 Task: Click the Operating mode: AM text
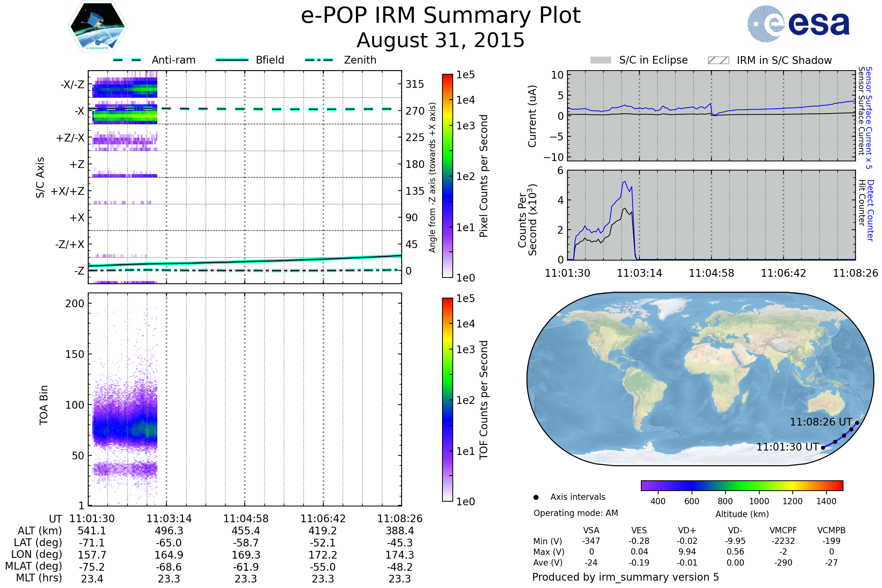(x=576, y=513)
